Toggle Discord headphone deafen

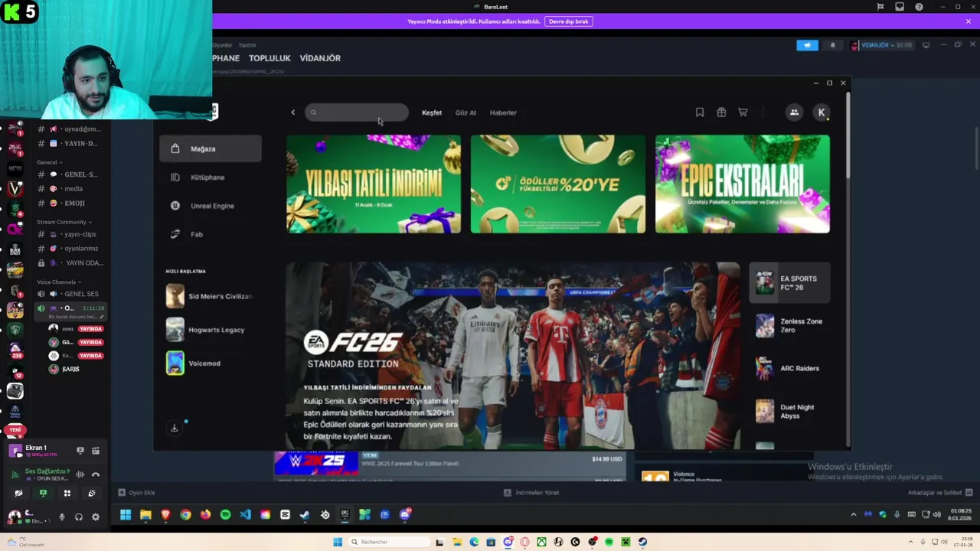coord(78,517)
